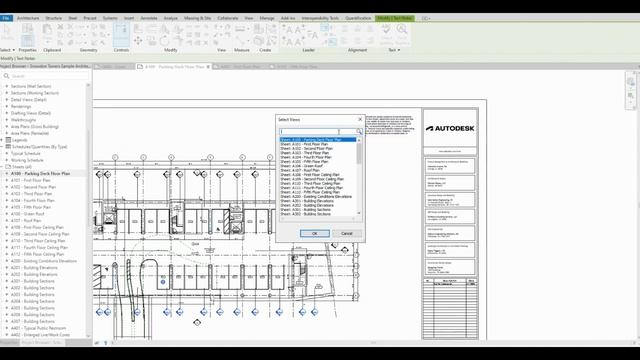Open the Structure ribbon tab
The height and width of the screenshot is (360, 640).
53,18
